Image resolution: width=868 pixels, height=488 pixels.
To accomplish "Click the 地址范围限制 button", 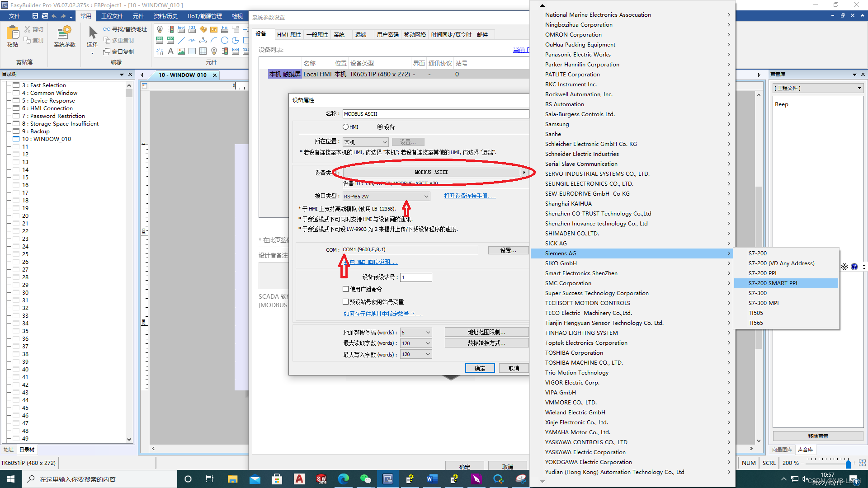I will 486,332.
